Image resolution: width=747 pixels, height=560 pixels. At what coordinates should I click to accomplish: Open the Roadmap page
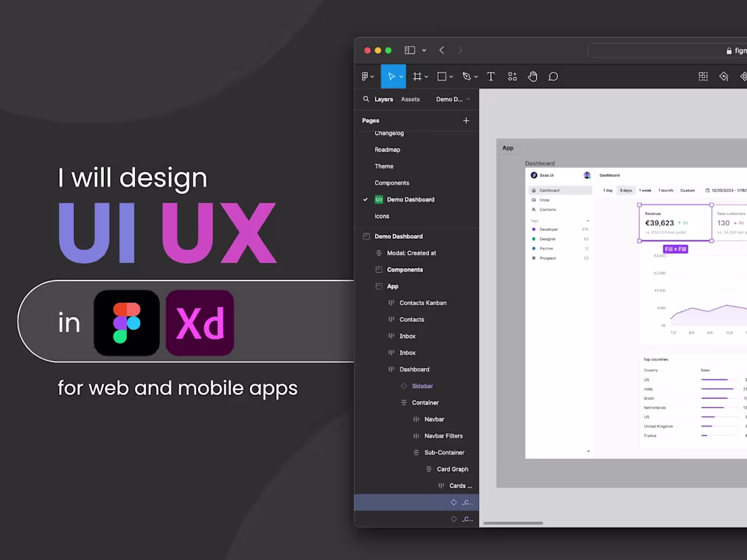tap(387, 149)
